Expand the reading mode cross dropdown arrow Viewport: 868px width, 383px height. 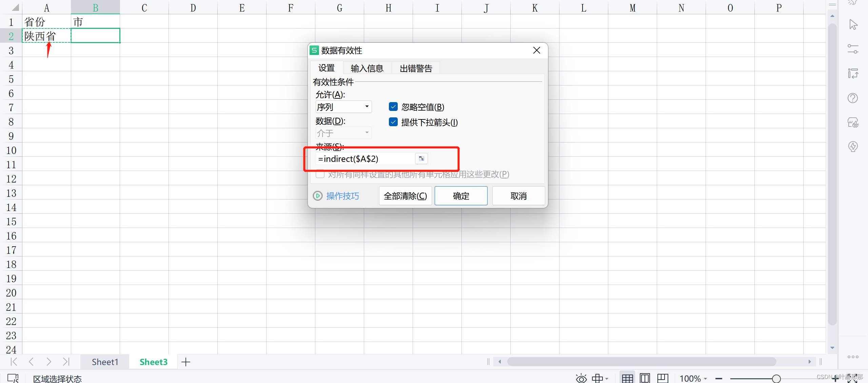tap(607, 378)
